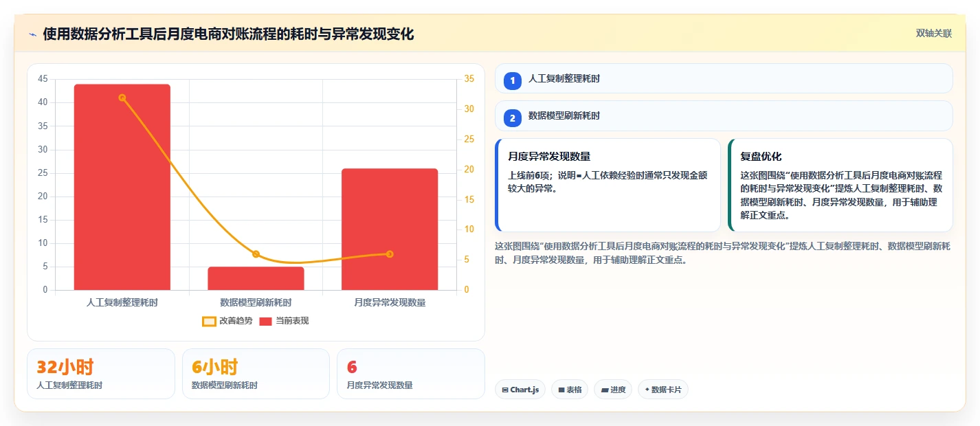
Task: Open list item 数据模型刷新耗时
Action: pos(724,115)
